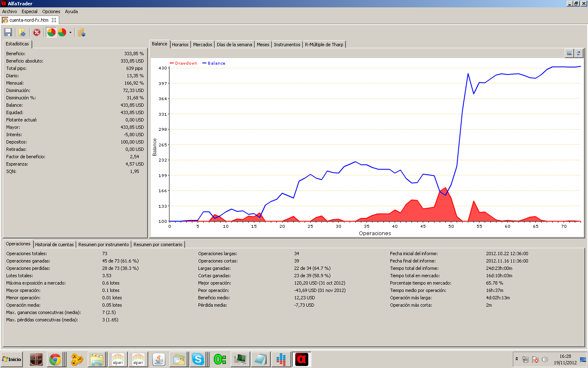Image resolution: width=588 pixels, height=368 pixels.
Task: Open the mail envelopes taskbar icon
Action: (x=179, y=359)
